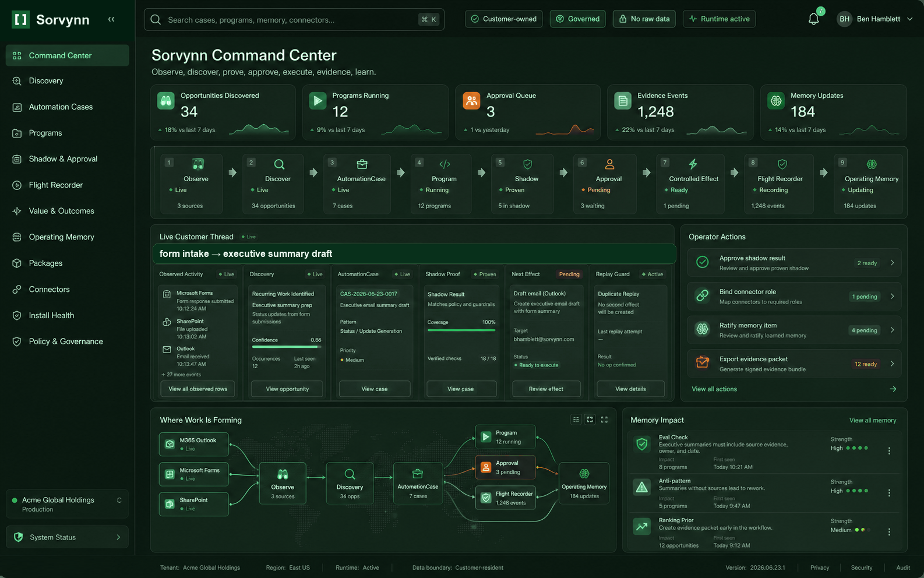Click the Confidence 0.86 bar
This screenshot has width=924, height=578.
(x=287, y=348)
